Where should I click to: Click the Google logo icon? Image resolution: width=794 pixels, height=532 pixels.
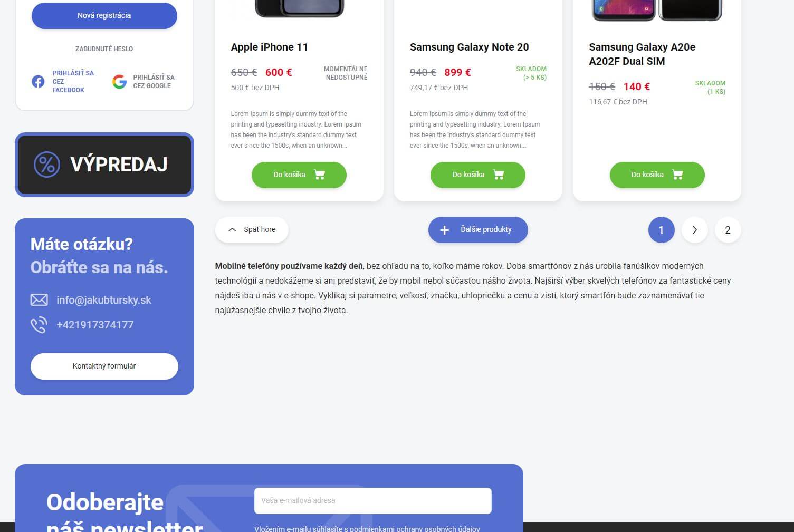[119, 82]
